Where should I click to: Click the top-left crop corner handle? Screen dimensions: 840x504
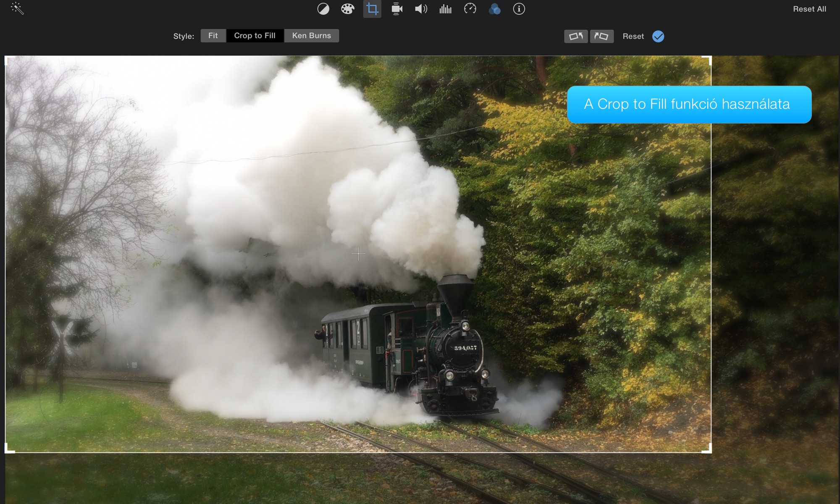(x=9, y=60)
